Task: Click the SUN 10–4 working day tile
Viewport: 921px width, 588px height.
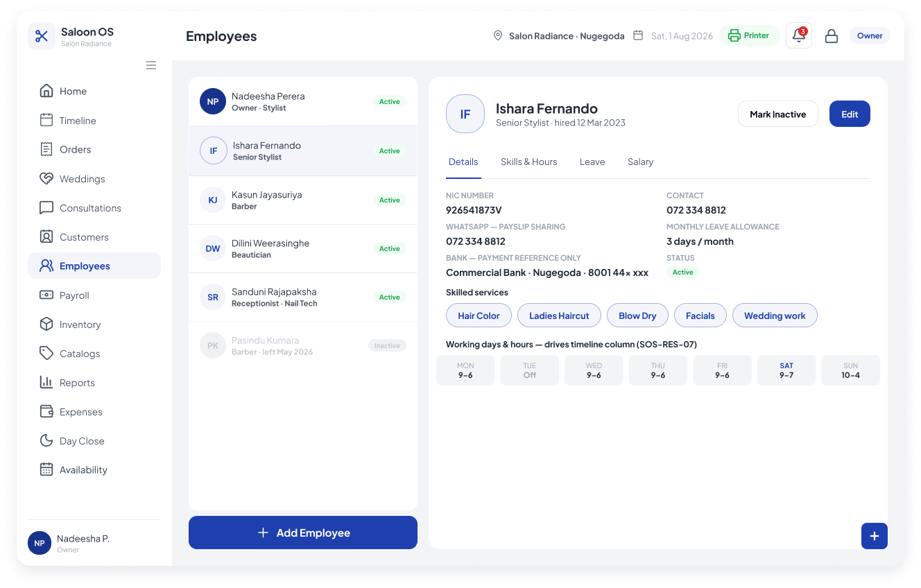Action: pyautogui.click(x=850, y=370)
